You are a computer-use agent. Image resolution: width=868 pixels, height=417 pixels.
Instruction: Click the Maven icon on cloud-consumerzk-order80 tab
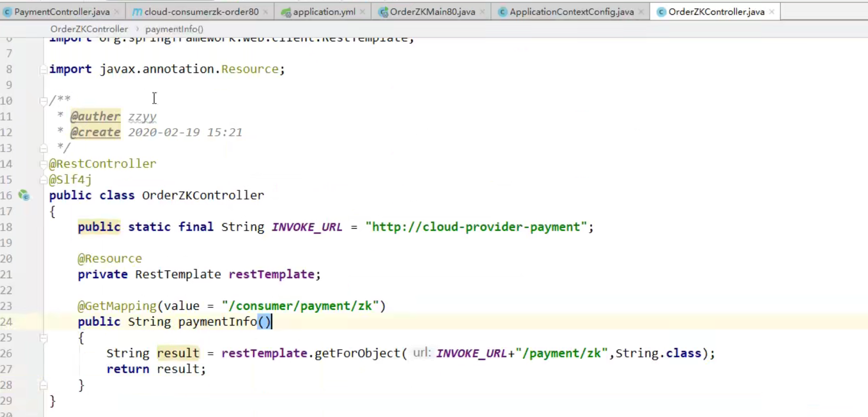(137, 12)
